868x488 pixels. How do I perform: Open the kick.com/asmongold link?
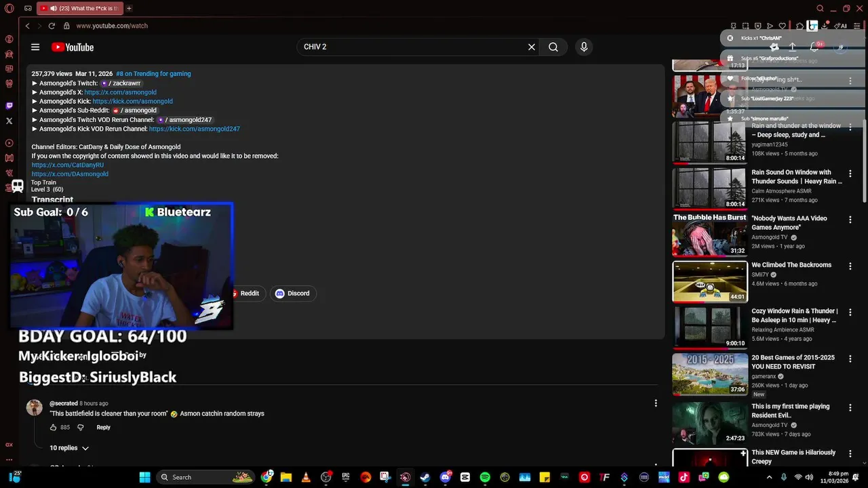(x=133, y=102)
